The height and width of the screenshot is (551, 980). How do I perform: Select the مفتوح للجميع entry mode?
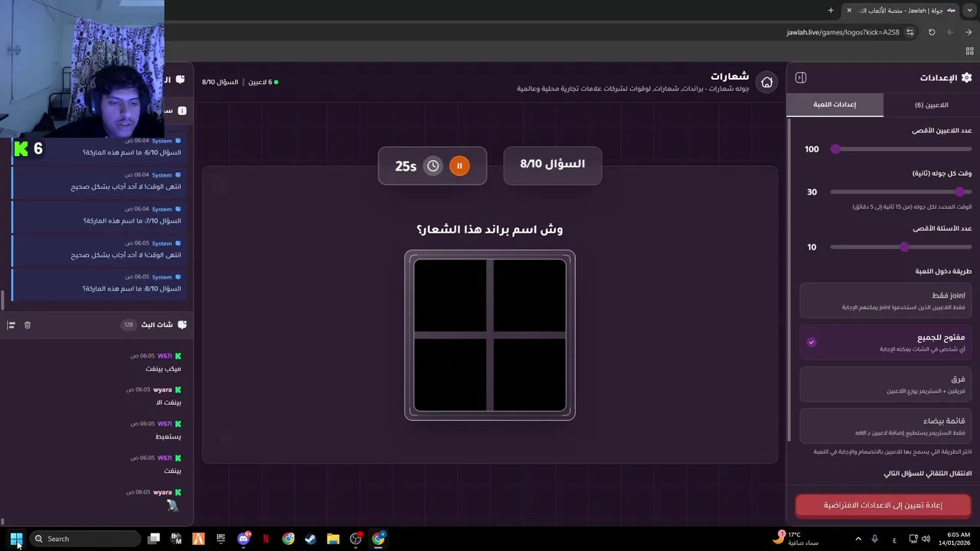(886, 342)
